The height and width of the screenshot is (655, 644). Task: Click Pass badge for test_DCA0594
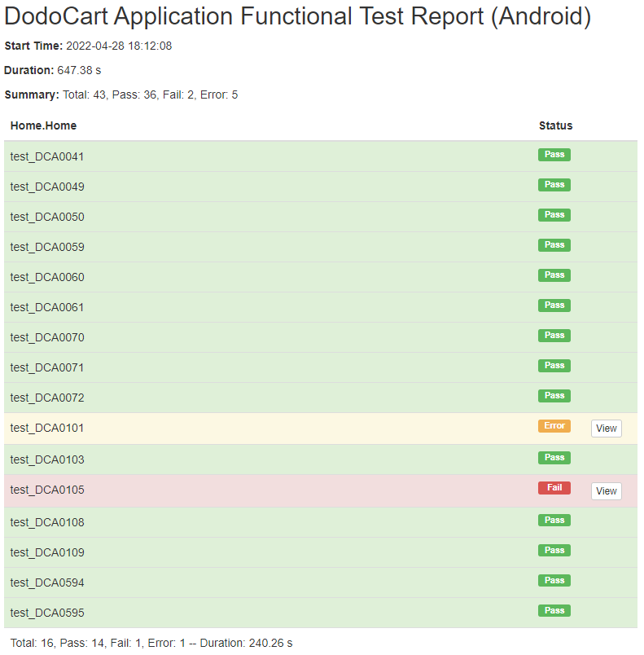click(x=554, y=580)
